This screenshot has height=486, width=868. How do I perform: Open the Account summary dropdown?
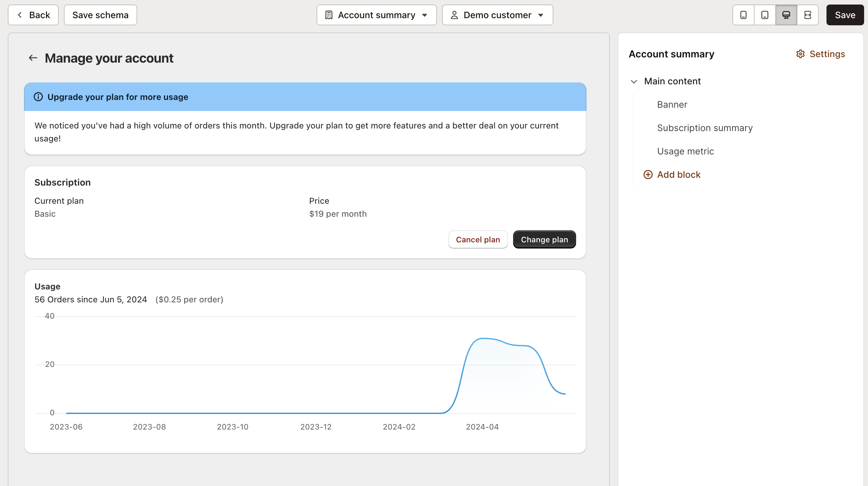coord(376,15)
